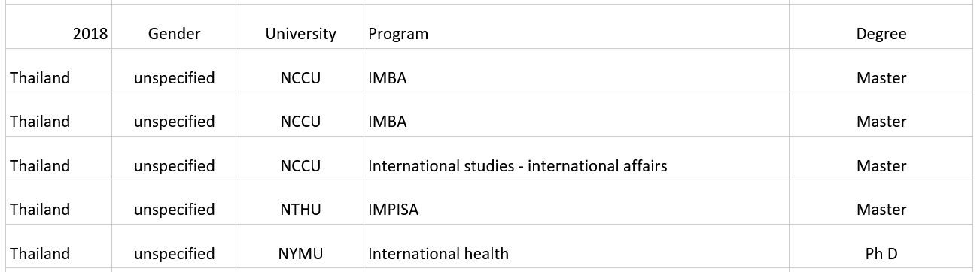Select the Thailand cell in the NTHU row
Viewport: 980px width, 272px height.
[x=59, y=203]
